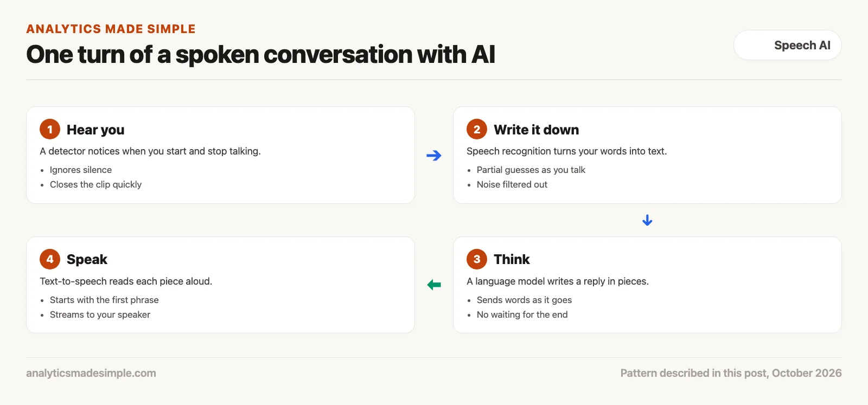Click the blue right arrow after Hear you

point(434,156)
